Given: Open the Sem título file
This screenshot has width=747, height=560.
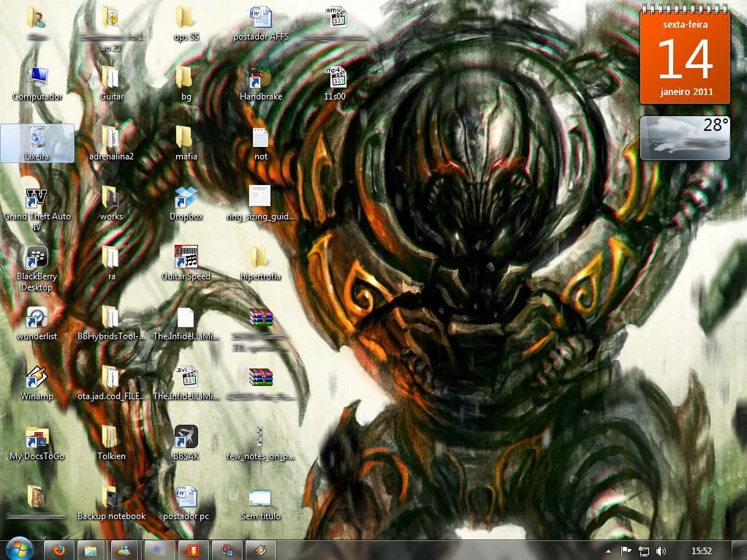Looking at the screenshot, I should click(261, 503).
